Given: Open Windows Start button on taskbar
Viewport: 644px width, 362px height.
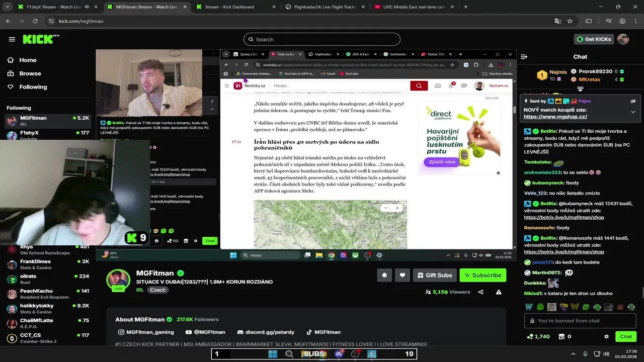Looking at the screenshot, I should coord(273,354).
